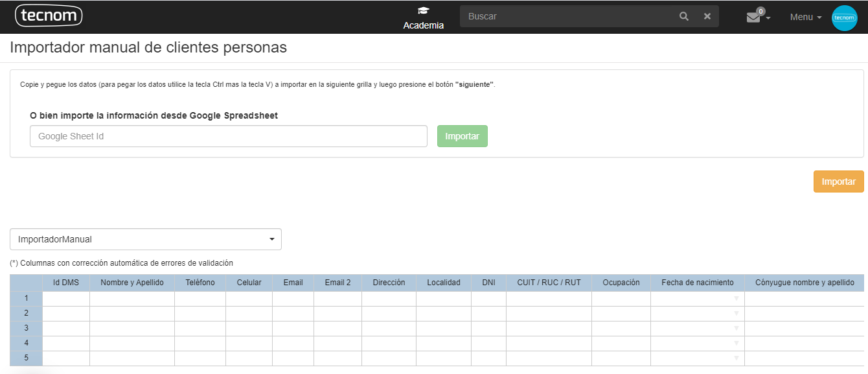Image resolution: width=868 pixels, height=374 pixels.
Task: Select the Email column header
Action: [x=293, y=283]
